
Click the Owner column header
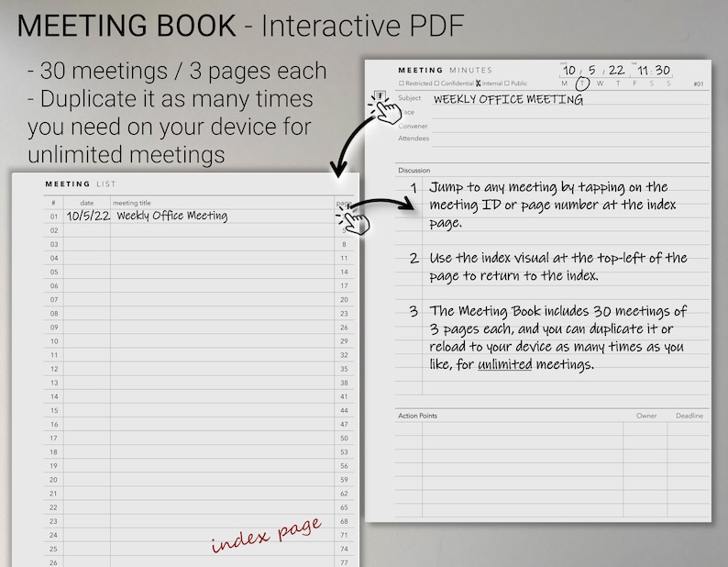[646, 416]
